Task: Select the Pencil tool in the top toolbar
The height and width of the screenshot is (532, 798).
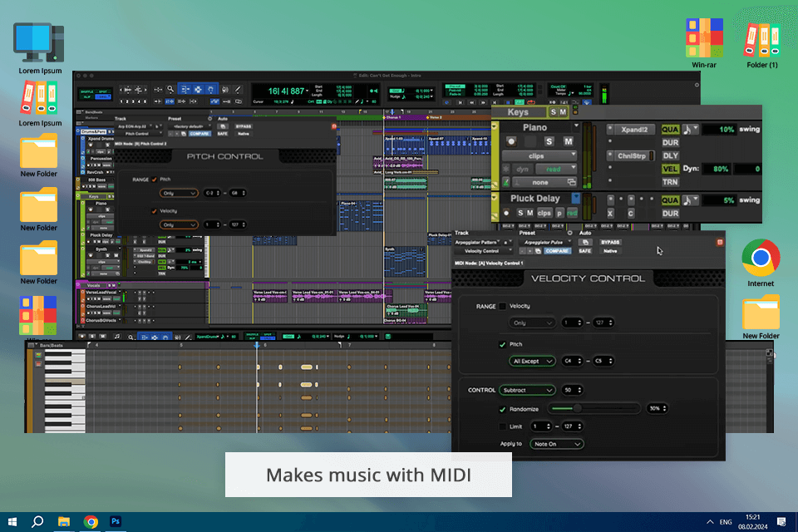Action: point(238,90)
